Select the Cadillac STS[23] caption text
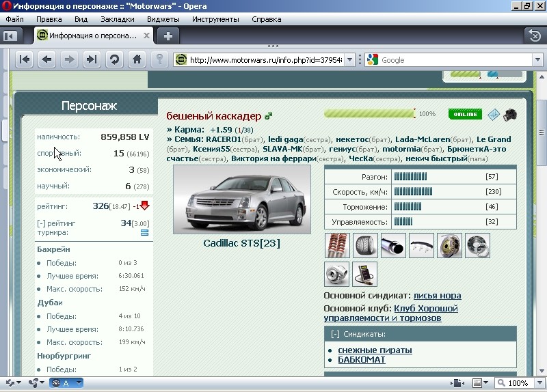The image size is (547, 392). (242, 243)
